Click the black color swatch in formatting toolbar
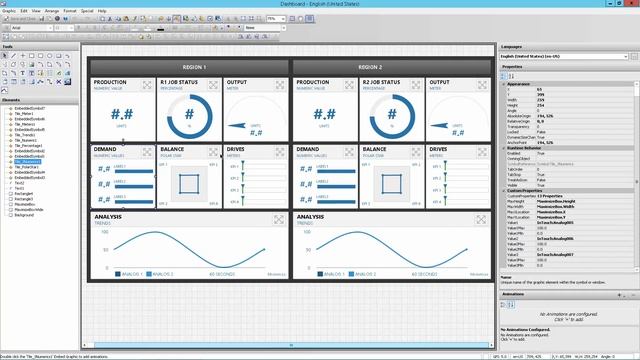Image resolution: width=640 pixels, height=360 pixels. pyautogui.click(x=161, y=29)
